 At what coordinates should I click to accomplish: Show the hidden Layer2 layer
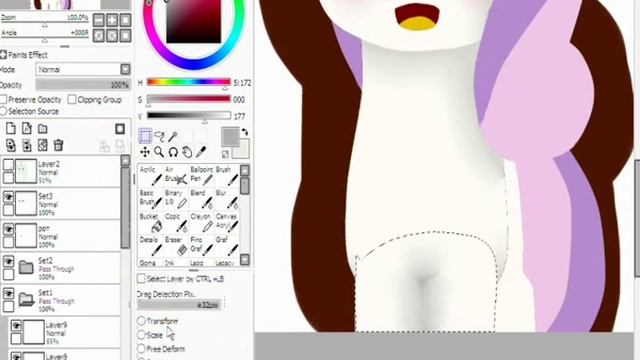(8, 165)
